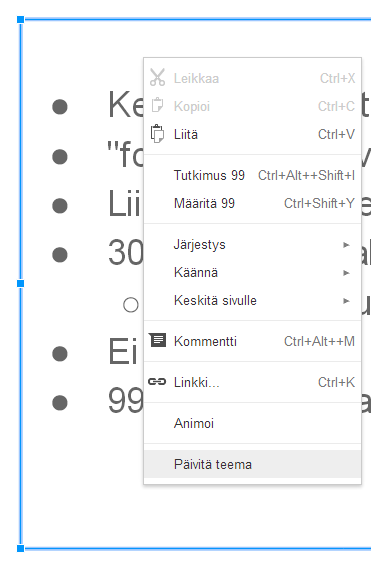Click the chain link icon beside Linkki
This screenshot has height=561, width=371.
click(x=157, y=382)
